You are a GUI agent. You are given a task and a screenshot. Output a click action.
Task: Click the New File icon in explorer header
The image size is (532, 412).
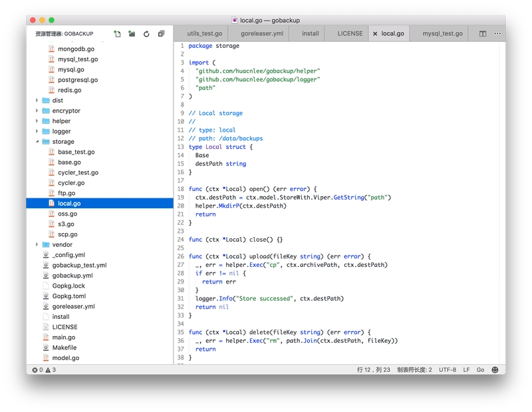[117, 34]
